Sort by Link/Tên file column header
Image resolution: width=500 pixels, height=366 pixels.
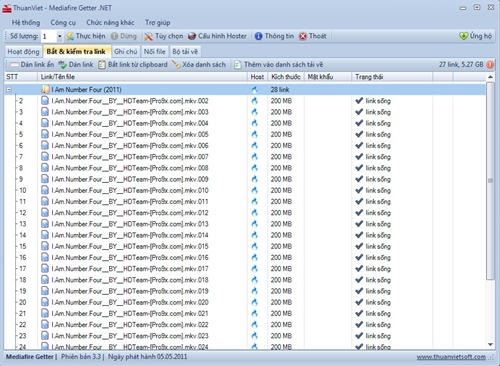point(142,77)
